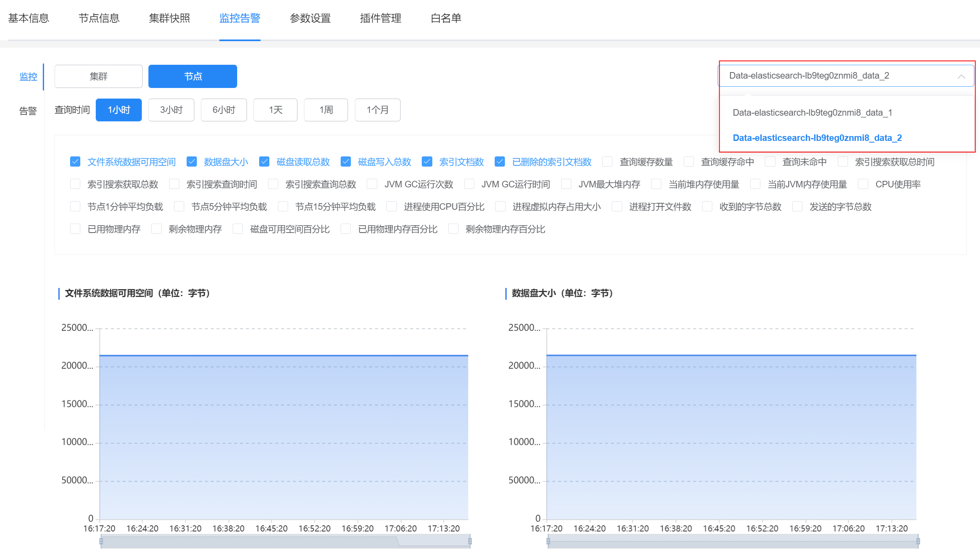Check JVM最大堆内存 metric

point(566,184)
